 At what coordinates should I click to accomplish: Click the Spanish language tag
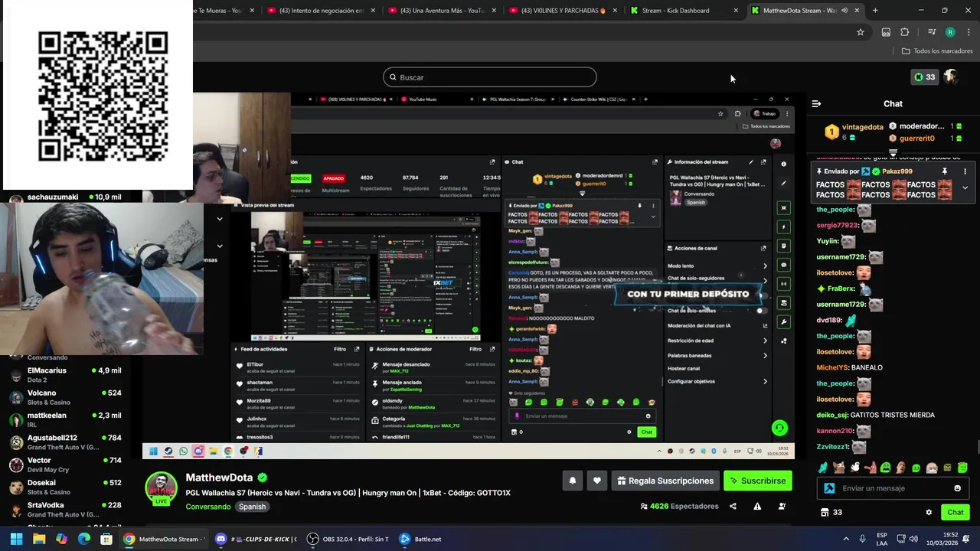[252, 507]
